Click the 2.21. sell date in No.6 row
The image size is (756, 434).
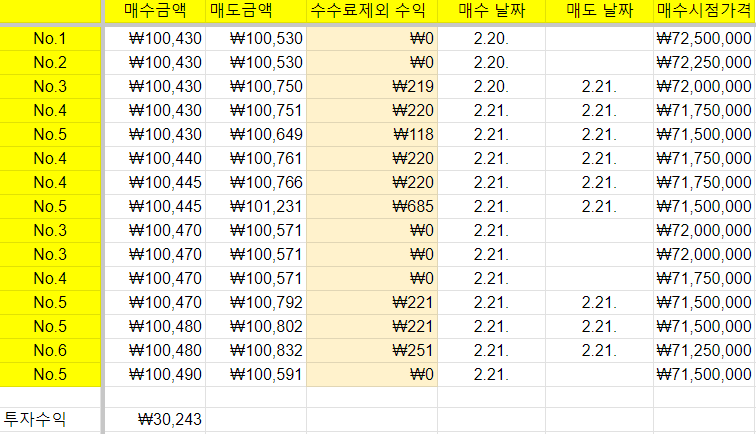[x=600, y=351]
